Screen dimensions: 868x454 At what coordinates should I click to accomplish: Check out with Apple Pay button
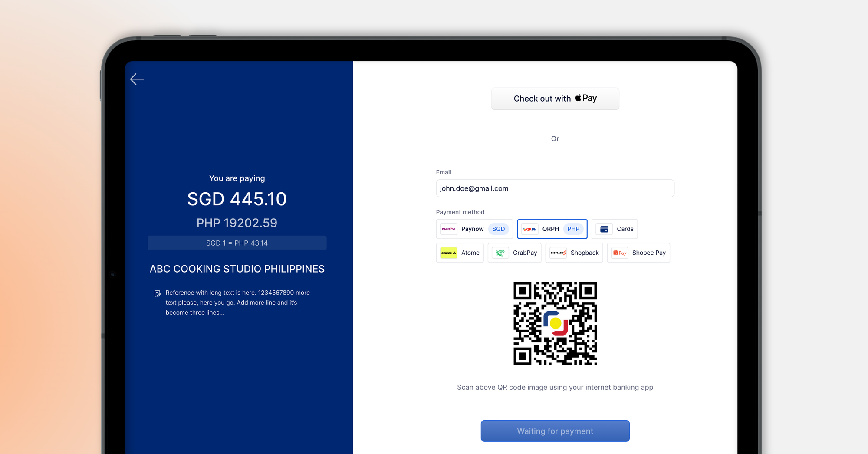(x=555, y=99)
